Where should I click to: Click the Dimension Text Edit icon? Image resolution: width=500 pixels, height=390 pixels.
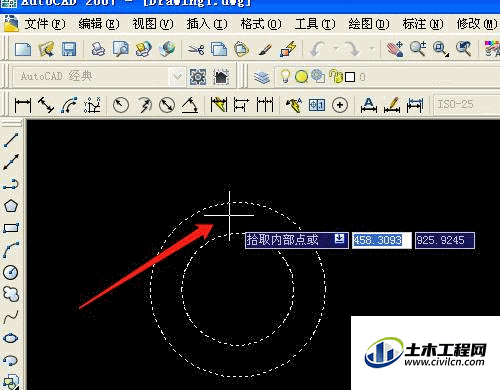[x=392, y=105]
